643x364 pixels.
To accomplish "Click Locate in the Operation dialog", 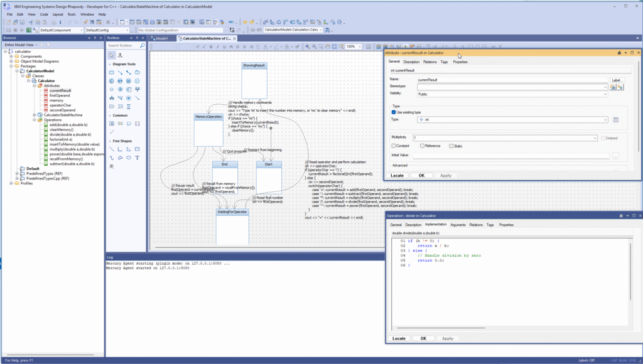I will pos(399,339).
